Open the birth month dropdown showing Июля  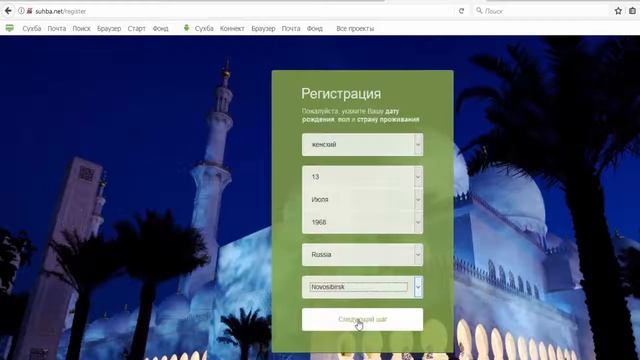362,200
